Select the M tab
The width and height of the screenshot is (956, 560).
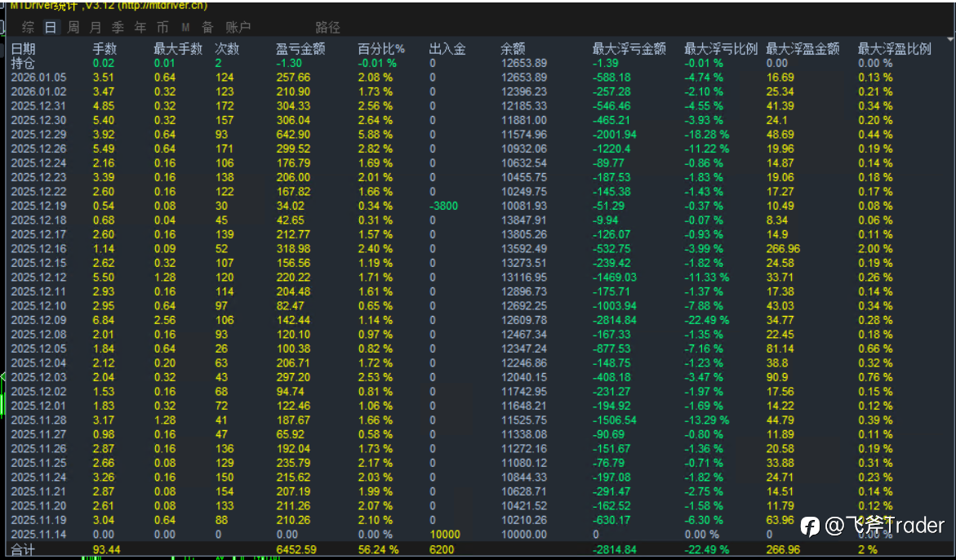185,28
